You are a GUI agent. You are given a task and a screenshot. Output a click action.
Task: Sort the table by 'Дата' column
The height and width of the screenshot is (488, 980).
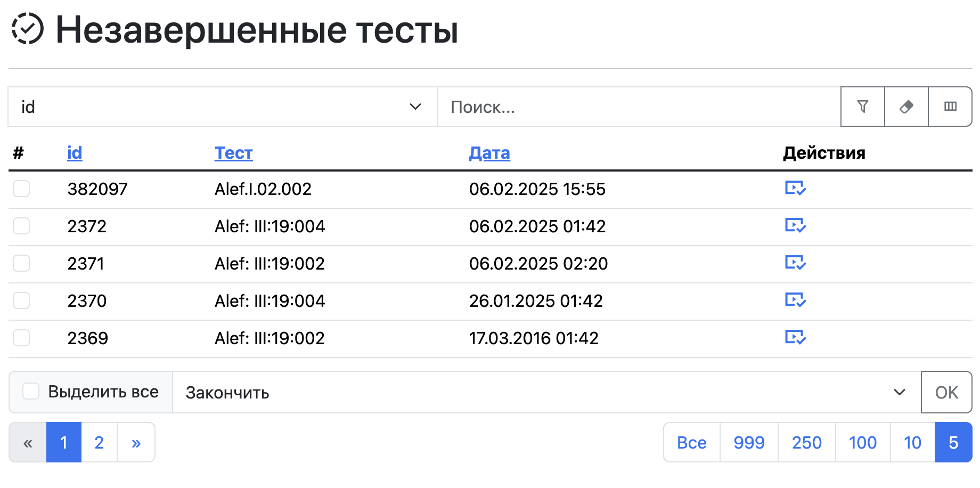[489, 153]
